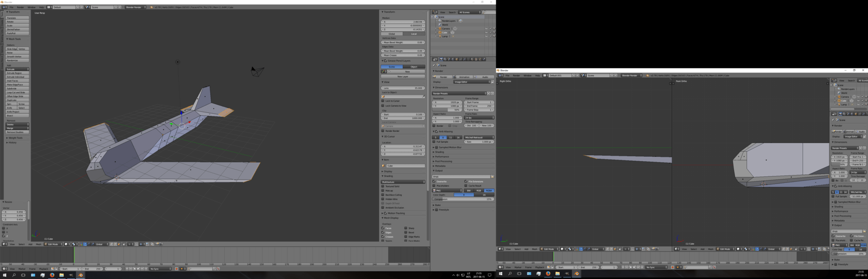Click the screen layout browse icon next to Default
Screen dimensions: 868x279
point(50,7)
